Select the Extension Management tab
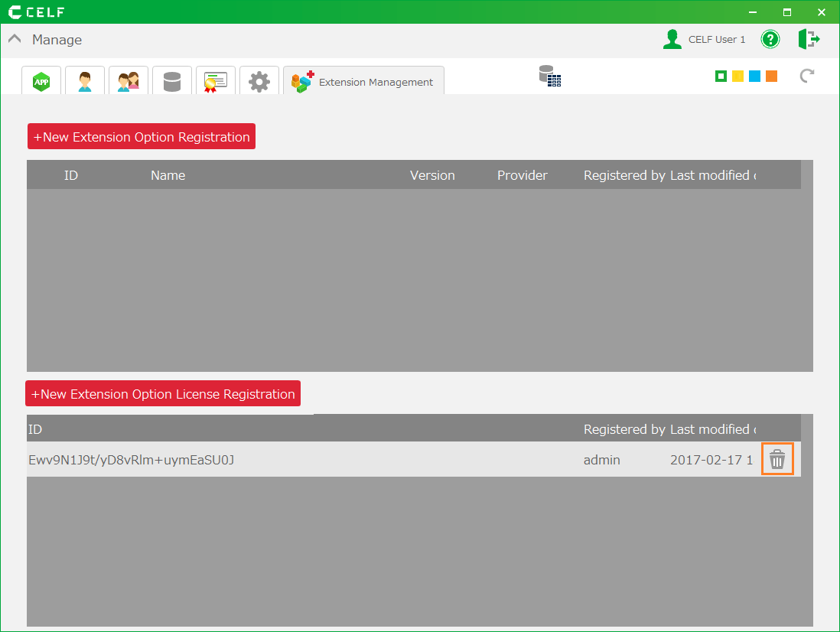The height and width of the screenshot is (632, 840). [363, 82]
